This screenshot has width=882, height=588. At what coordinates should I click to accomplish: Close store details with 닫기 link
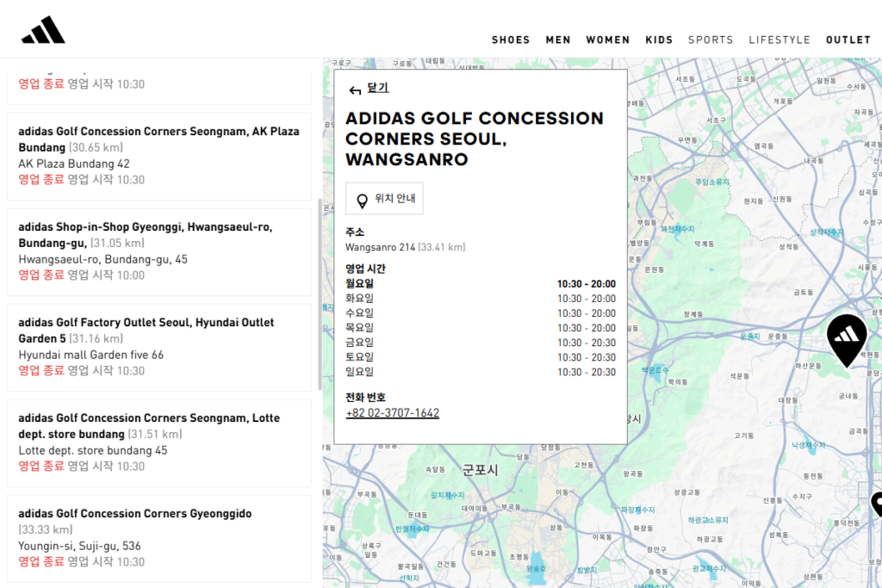(378, 88)
